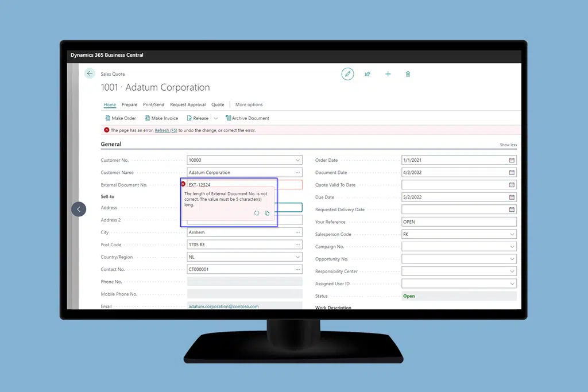
Task: Open the Request Approval tab
Action: (x=188, y=104)
